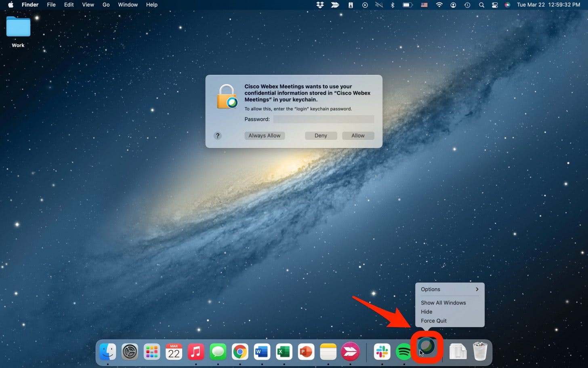Toggle Bluetooth menu bar icon
The image size is (588, 368).
[392, 5]
